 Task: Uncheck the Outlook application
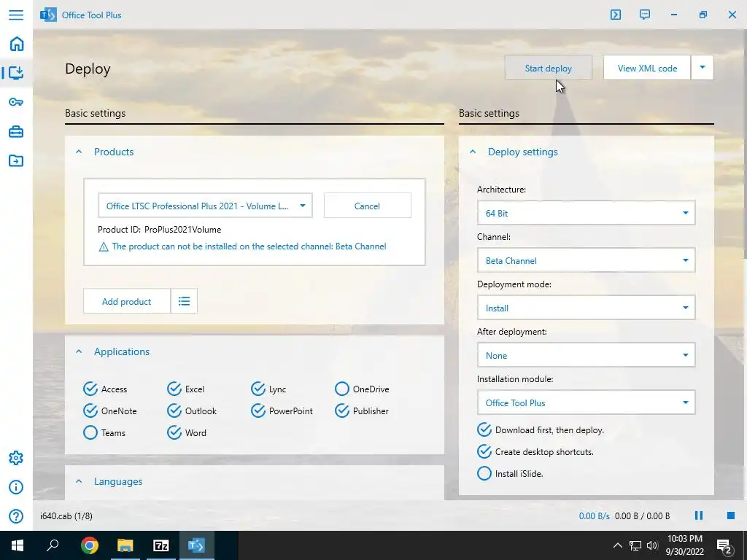point(174,411)
